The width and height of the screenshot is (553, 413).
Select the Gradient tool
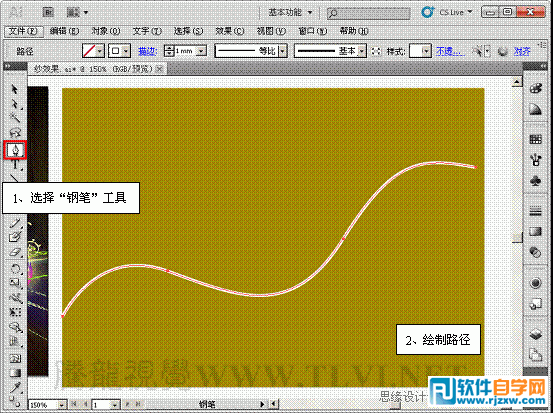[x=15, y=373]
